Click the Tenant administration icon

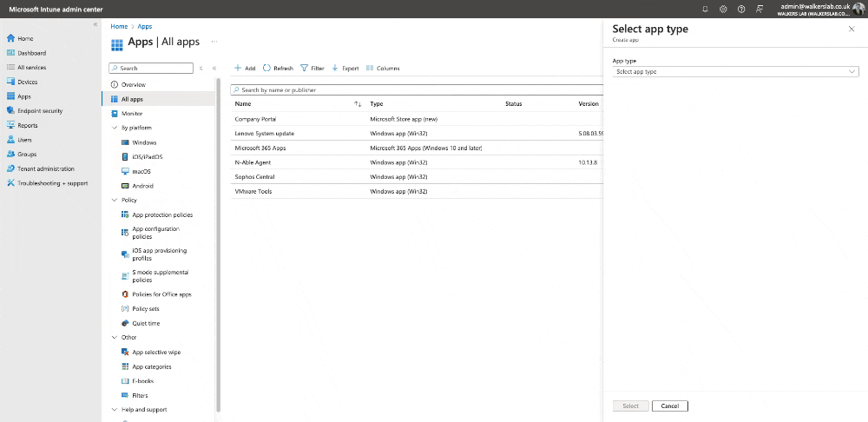coord(10,168)
